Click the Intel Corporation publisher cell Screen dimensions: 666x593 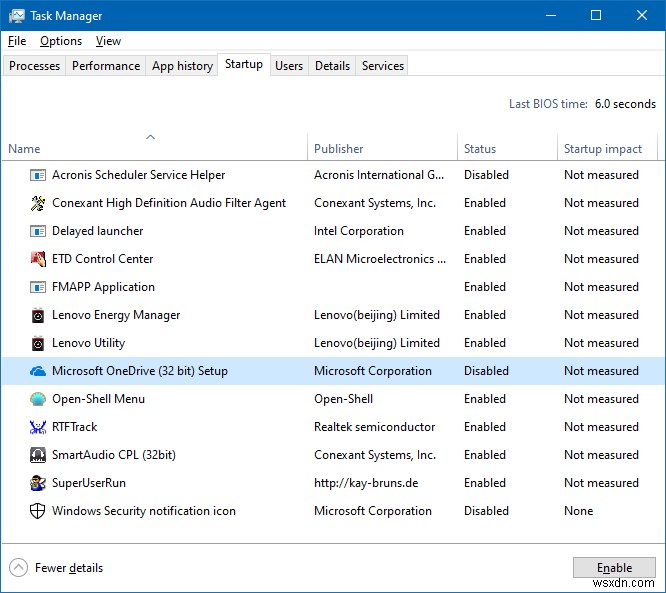[x=359, y=231]
